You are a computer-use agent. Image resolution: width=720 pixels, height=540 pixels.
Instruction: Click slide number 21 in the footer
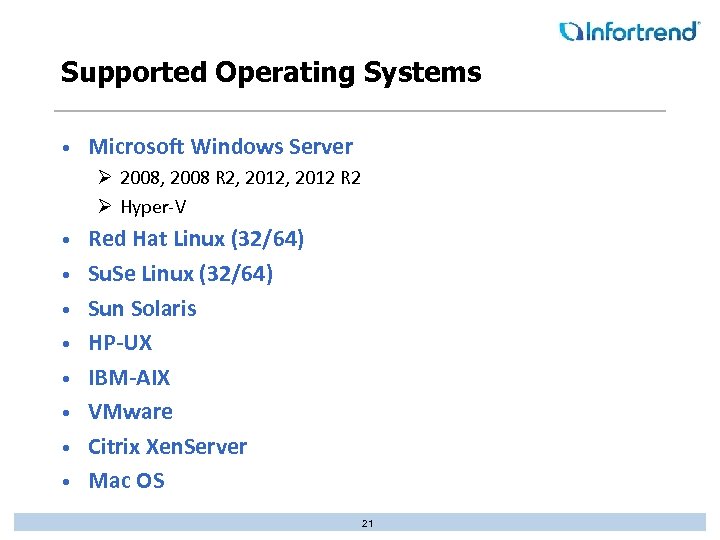coord(367,523)
